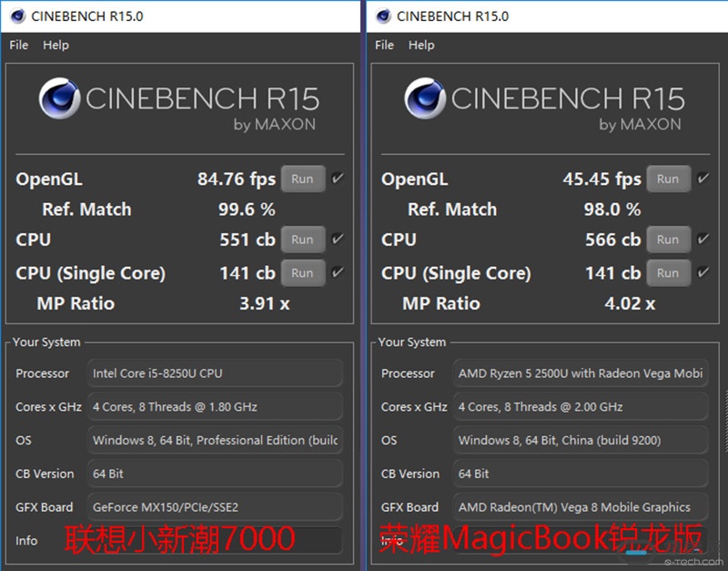Click the "GFX Board" label in the Intel i5-8250U window
This screenshot has width=728, height=571.
click(x=44, y=507)
